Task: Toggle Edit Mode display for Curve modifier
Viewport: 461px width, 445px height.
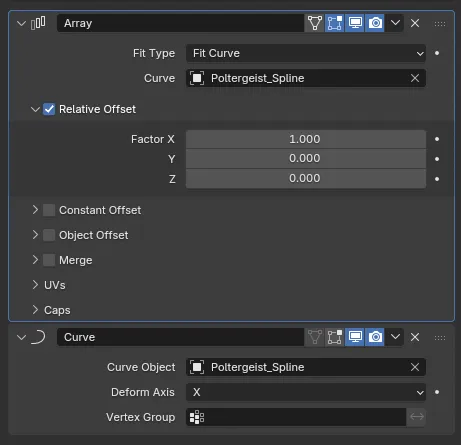Action: point(335,337)
